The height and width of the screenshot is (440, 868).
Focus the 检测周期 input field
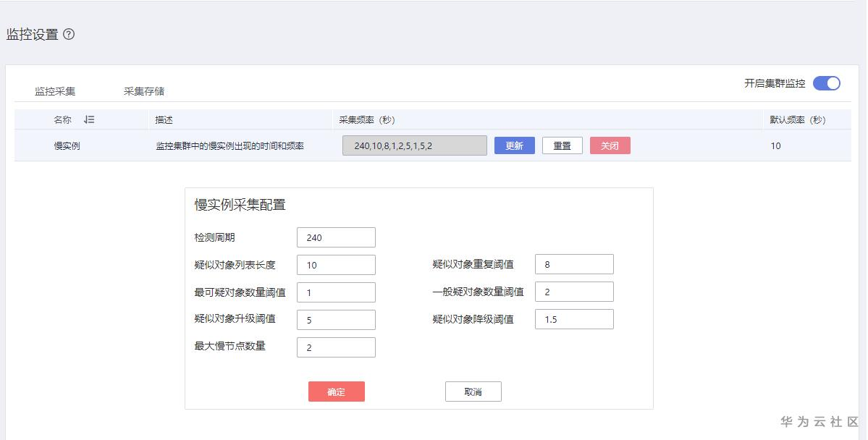click(x=336, y=237)
